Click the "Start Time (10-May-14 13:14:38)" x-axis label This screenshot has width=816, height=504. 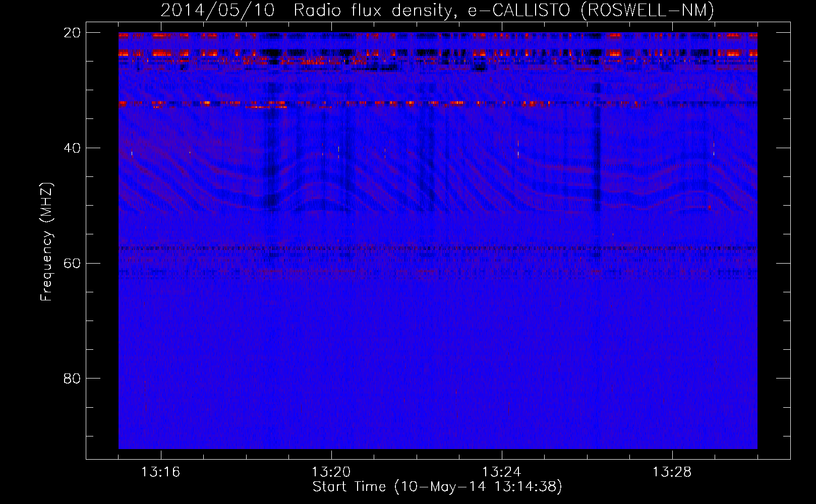click(x=437, y=487)
